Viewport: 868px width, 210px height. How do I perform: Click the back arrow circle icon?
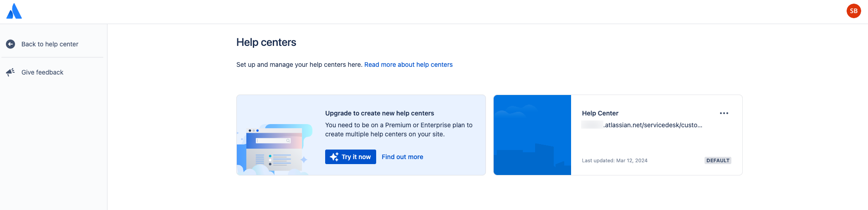pos(10,44)
